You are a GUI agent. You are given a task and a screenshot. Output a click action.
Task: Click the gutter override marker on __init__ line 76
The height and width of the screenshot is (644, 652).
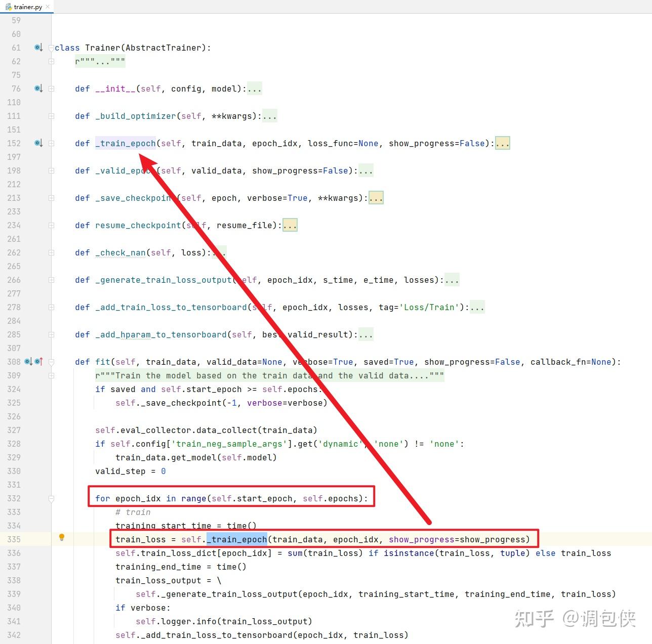38,89
